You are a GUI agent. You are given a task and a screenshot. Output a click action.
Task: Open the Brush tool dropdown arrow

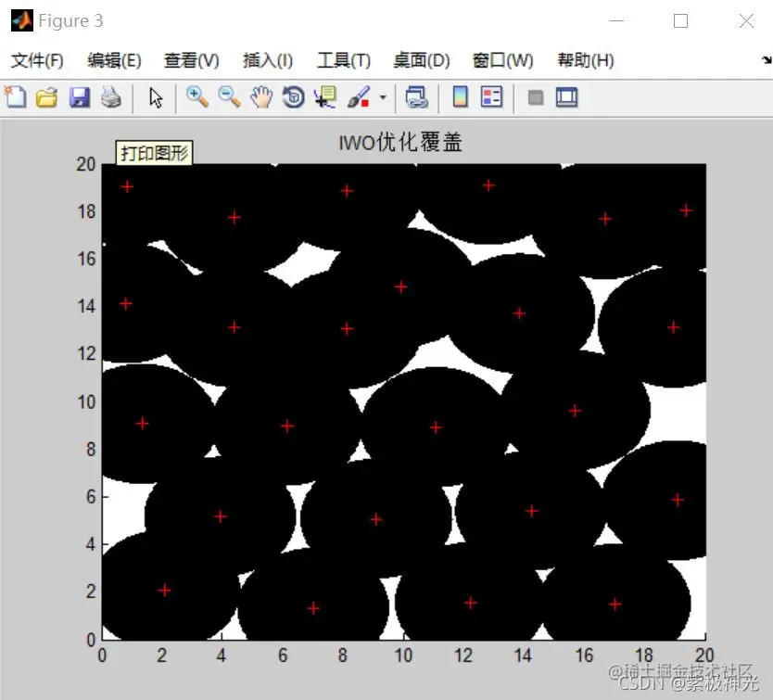pos(380,97)
